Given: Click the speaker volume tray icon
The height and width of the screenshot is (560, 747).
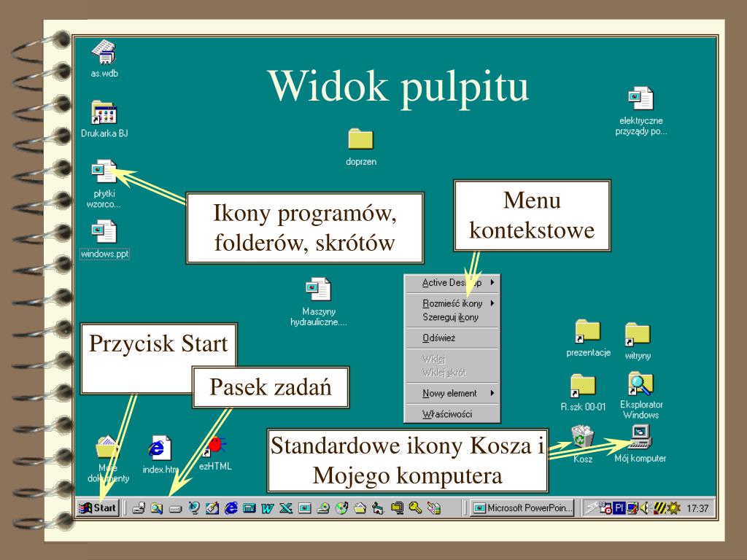Looking at the screenshot, I should coord(644,508).
